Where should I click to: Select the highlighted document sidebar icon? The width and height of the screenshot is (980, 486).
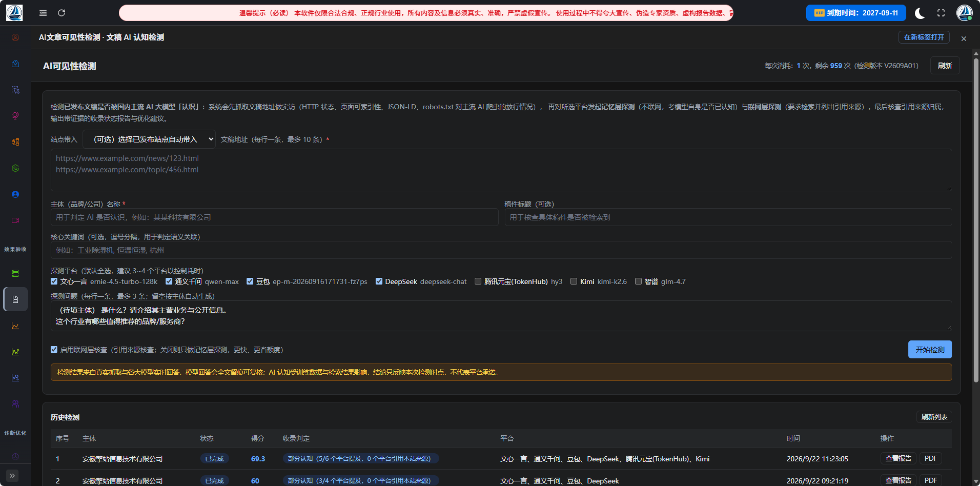[x=15, y=299]
